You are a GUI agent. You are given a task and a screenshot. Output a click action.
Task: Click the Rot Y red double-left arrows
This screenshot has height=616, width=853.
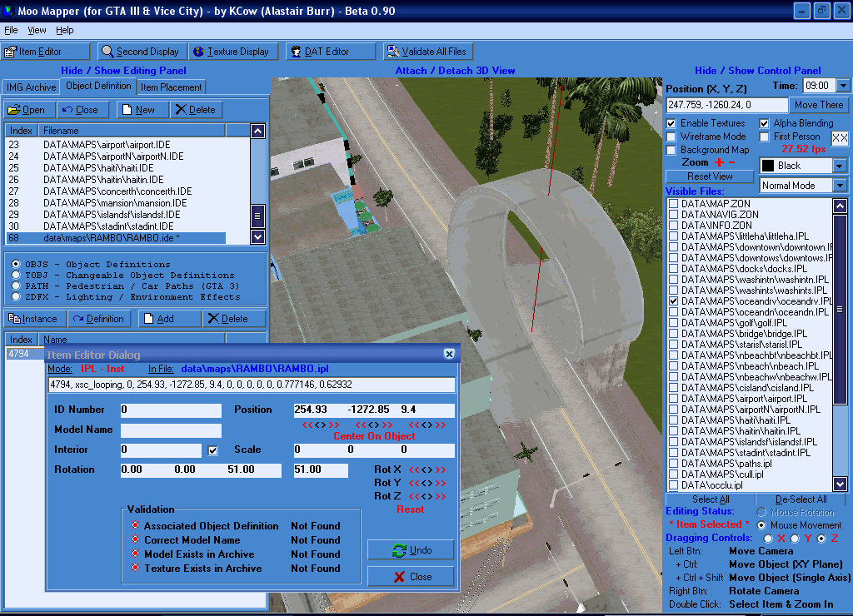[415, 483]
